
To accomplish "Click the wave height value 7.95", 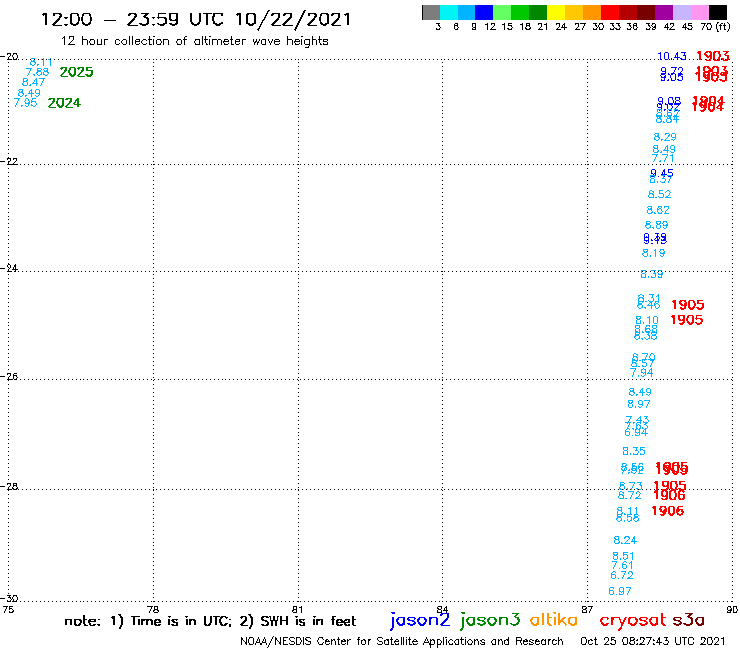I will pos(25,102).
